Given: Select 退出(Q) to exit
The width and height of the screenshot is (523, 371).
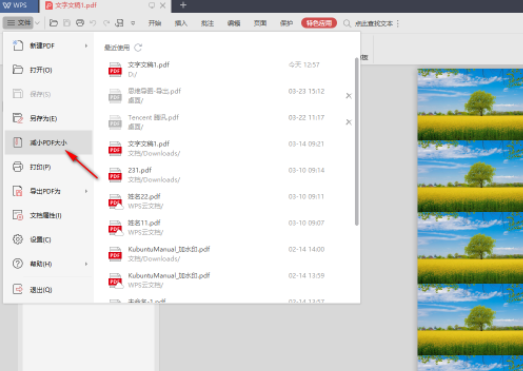Looking at the screenshot, I should point(48,290).
